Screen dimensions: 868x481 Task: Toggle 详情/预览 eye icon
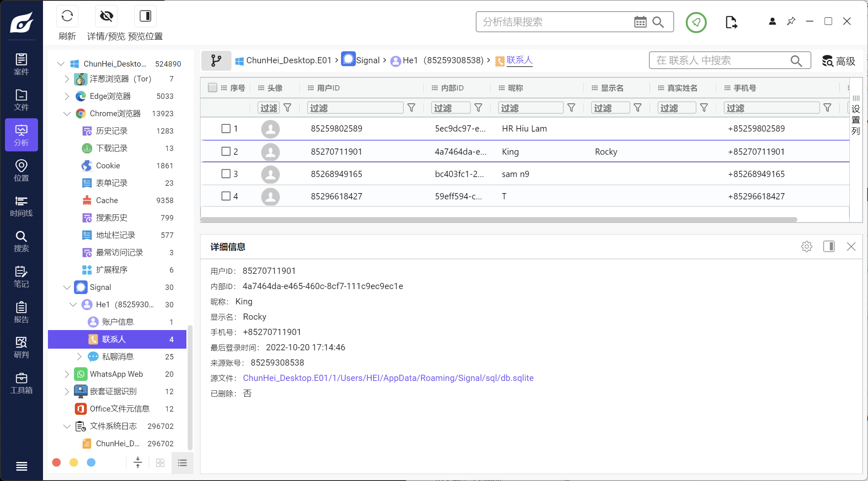tap(106, 16)
